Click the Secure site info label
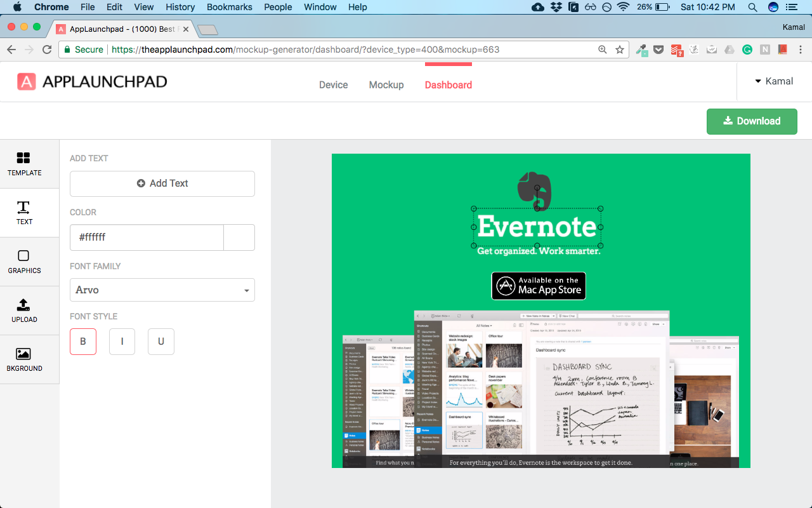This screenshot has height=508, width=812. [x=82, y=50]
